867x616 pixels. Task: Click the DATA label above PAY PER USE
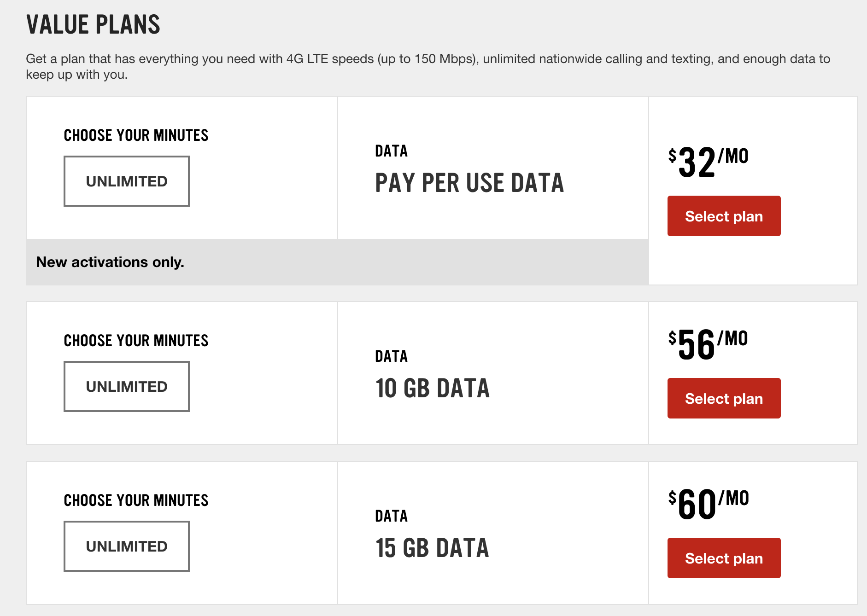391,151
